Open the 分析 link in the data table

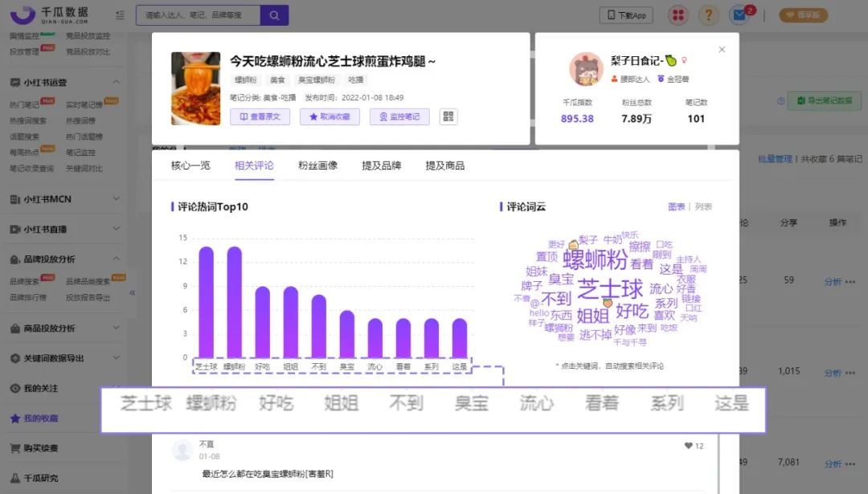(x=833, y=283)
